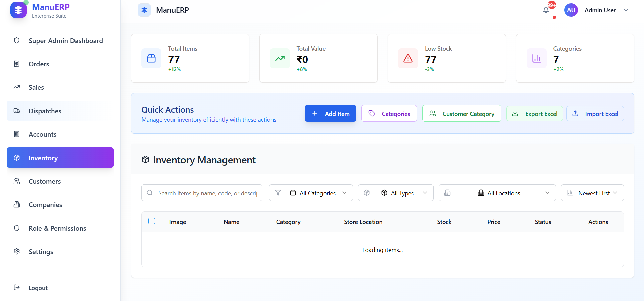Open the All Categories dropdown

311,193
